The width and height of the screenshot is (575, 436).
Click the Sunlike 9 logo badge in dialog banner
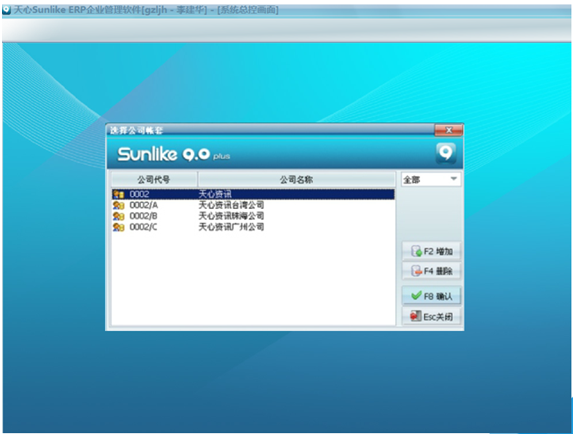tap(446, 153)
